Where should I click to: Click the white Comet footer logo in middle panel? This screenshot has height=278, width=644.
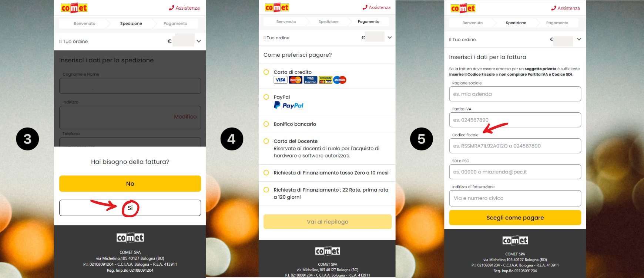click(x=328, y=251)
